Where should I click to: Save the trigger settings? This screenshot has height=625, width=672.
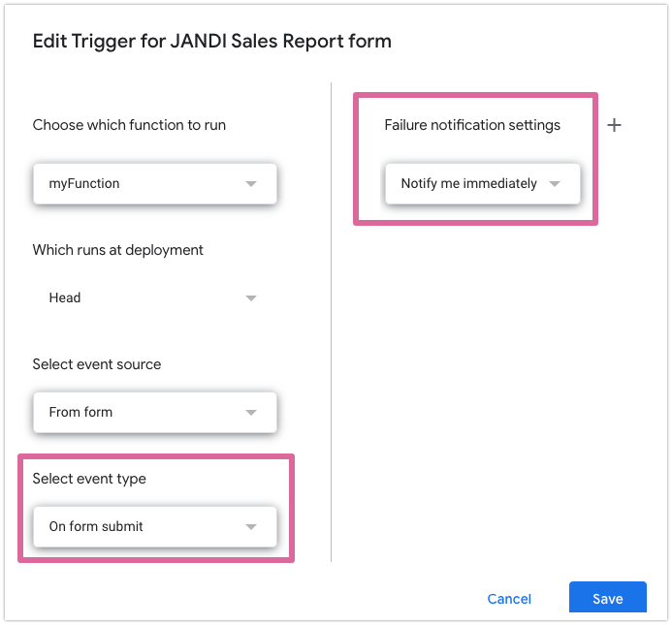(x=607, y=598)
